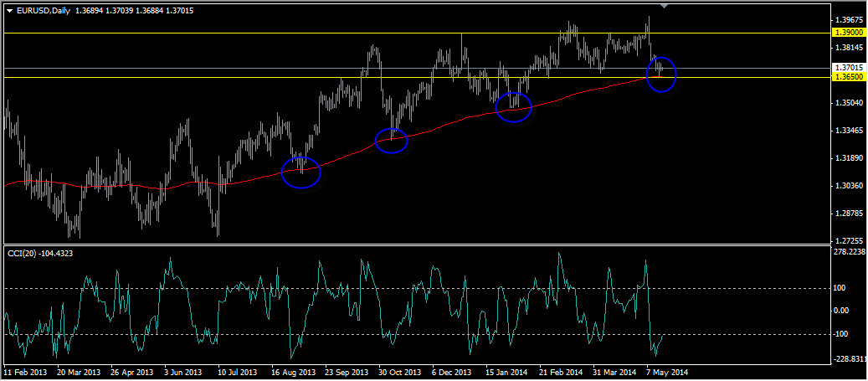
Task: Click the 15 Jan 2014 date label
Action: [x=506, y=372]
